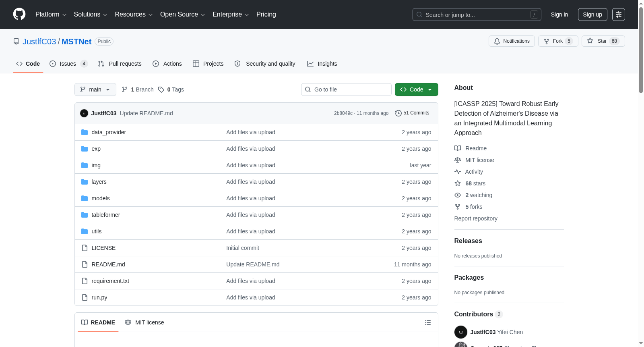Screen dimensions: 644x347
Task: Open the Pricing link
Action: pos(266,15)
